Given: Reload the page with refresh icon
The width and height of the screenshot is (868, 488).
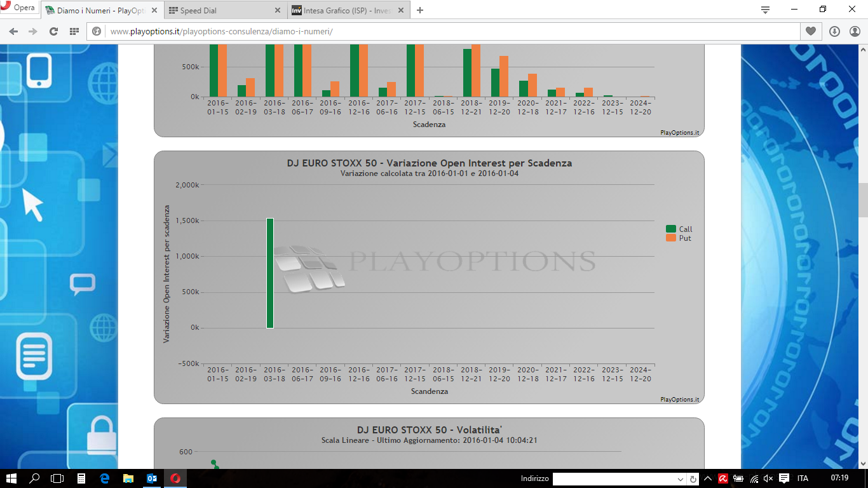Looking at the screenshot, I should click(x=53, y=31).
